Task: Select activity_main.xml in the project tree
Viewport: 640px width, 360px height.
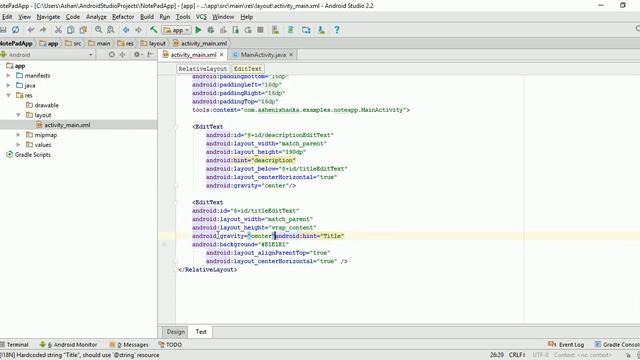Action: pyautogui.click(x=63, y=125)
